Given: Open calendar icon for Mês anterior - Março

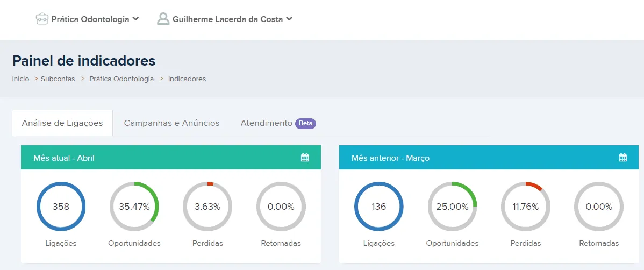Looking at the screenshot, I should 623,158.
